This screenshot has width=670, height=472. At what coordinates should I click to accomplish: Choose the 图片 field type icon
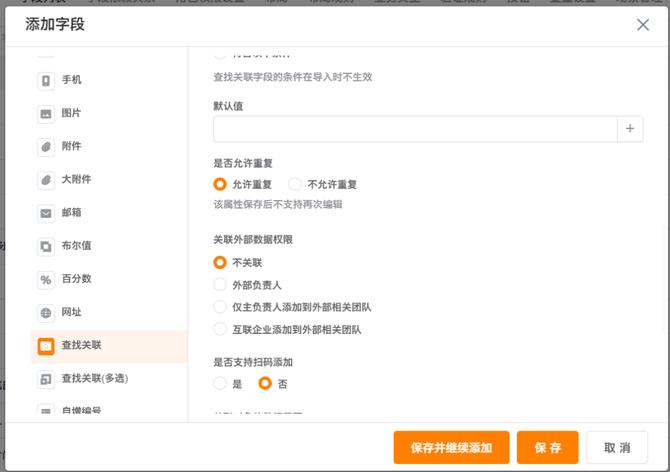(x=46, y=113)
